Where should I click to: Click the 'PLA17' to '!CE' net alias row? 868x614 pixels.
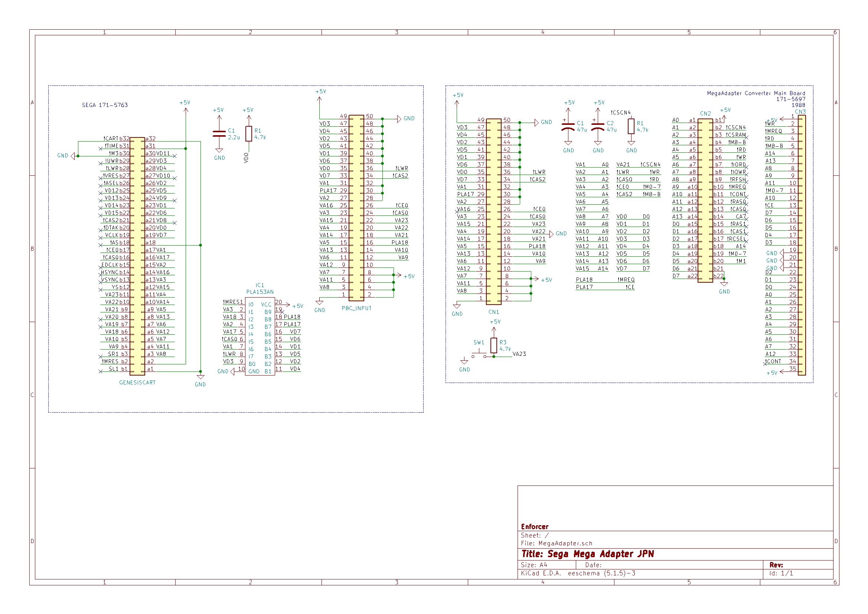click(x=605, y=287)
